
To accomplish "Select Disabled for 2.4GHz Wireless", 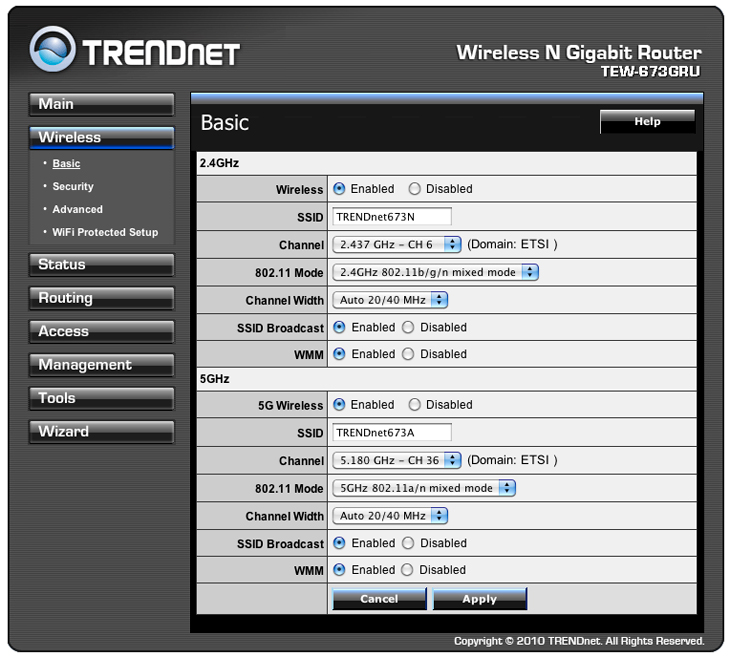I will pos(414,189).
